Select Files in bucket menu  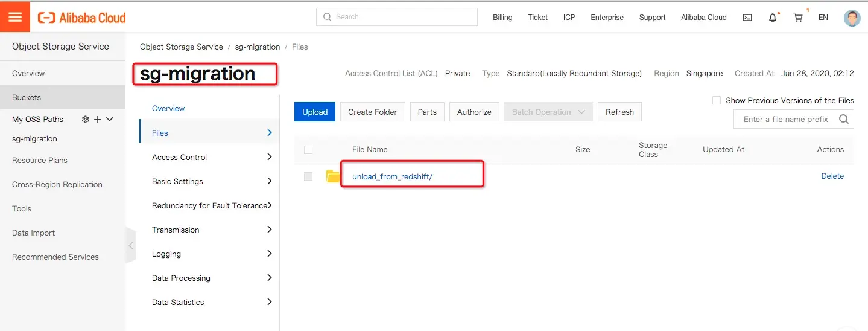tap(209, 133)
